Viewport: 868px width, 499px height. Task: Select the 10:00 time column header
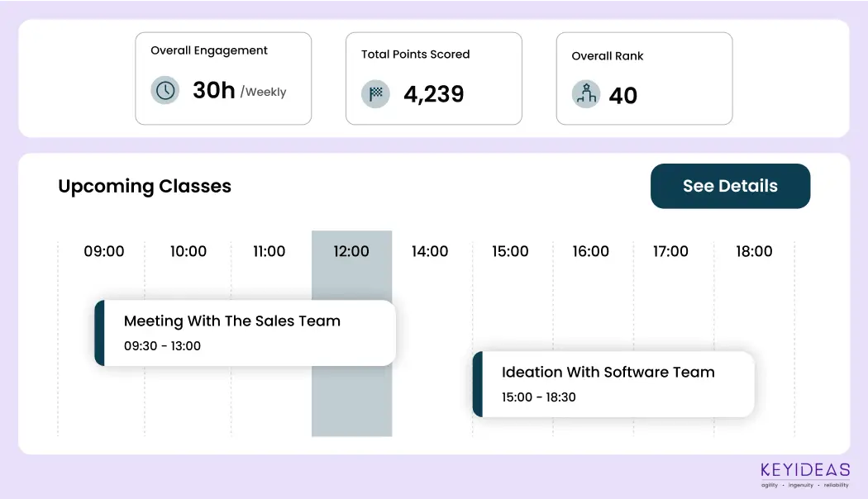click(188, 251)
